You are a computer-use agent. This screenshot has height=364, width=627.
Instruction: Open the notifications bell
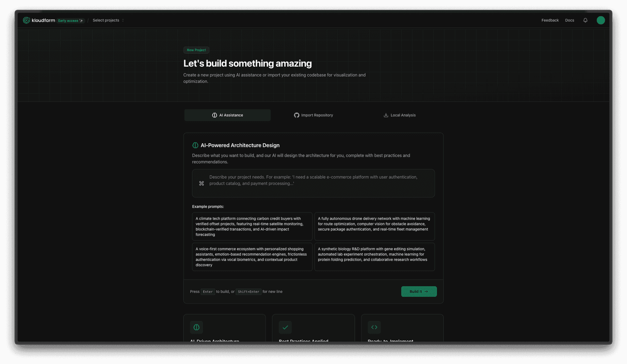pyautogui.click(x=585, y=20)
